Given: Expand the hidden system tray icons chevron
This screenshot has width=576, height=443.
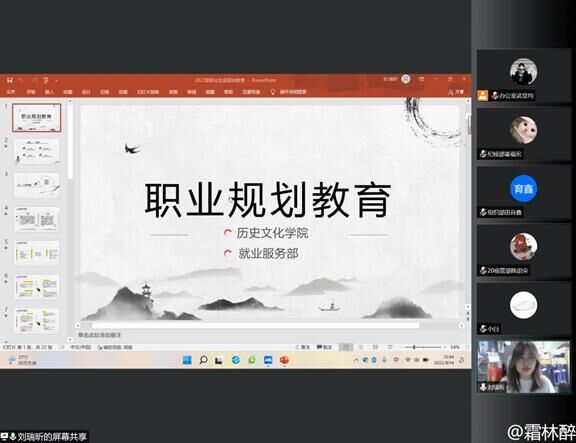Looking at the screenshot, I should point(356,360).
